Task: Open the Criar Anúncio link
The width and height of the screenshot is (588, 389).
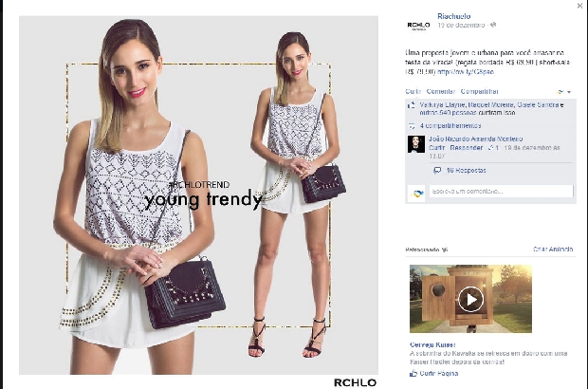Action: (x=553, y=250)
